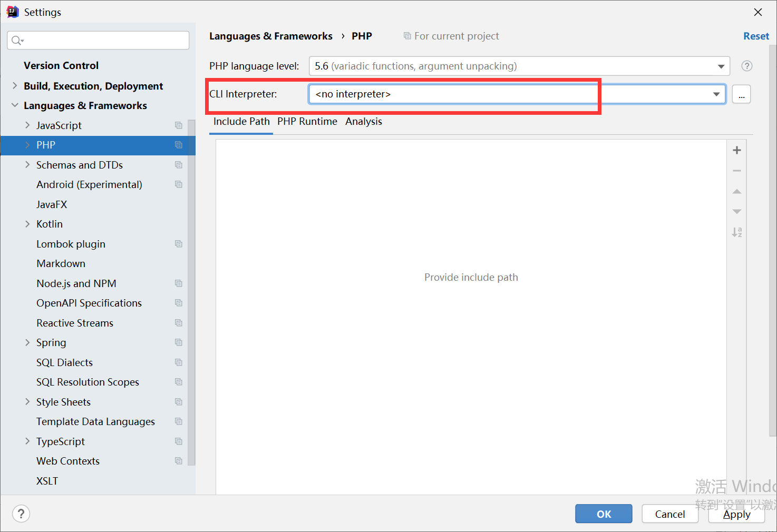The image size is (777, 532).
Task: Select SQL Dialects settings item
Action: [x=64, y=362]
